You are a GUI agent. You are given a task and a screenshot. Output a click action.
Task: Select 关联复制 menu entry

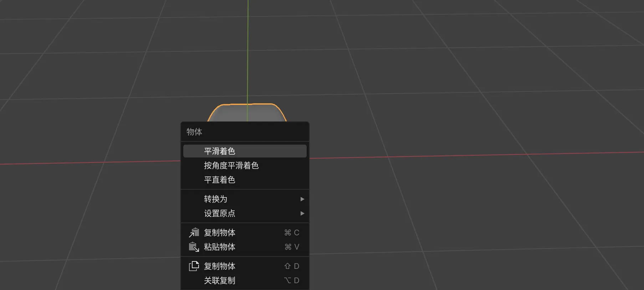[x=245, y=280]
